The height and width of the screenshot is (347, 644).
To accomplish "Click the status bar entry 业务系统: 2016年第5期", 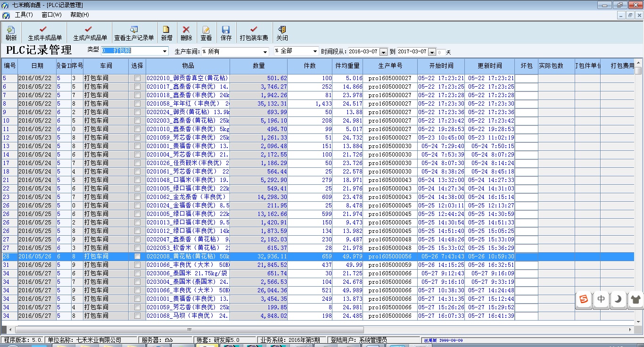I will point(291,340).
